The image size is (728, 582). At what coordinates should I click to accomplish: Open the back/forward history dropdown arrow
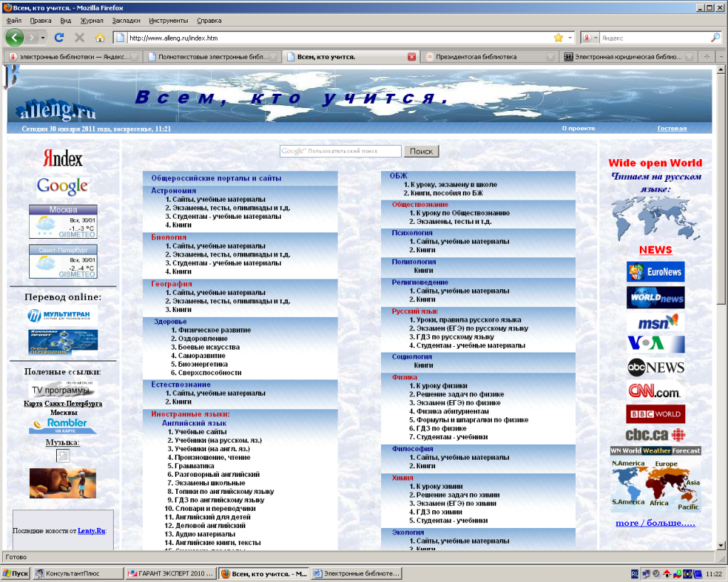(43, 38)
